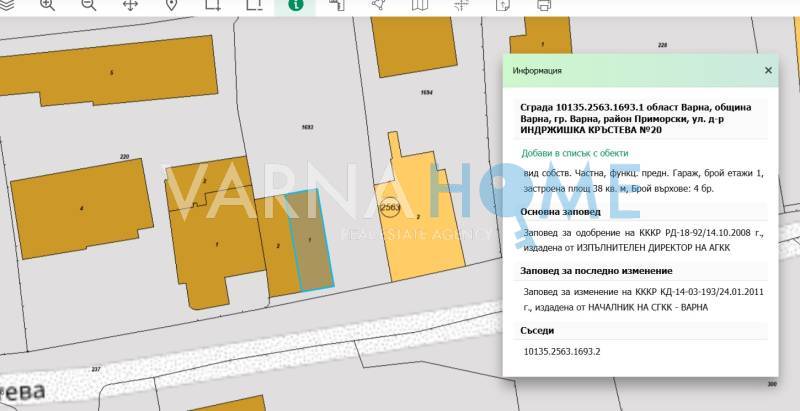Open the layers panel icon
Viewport: 800px width, 411px height.
6,4
